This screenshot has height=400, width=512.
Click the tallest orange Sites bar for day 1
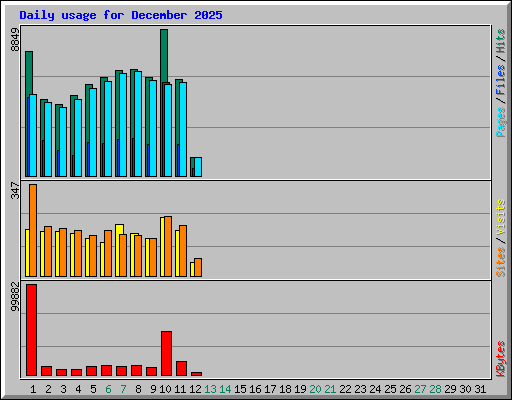coord(33,230)
